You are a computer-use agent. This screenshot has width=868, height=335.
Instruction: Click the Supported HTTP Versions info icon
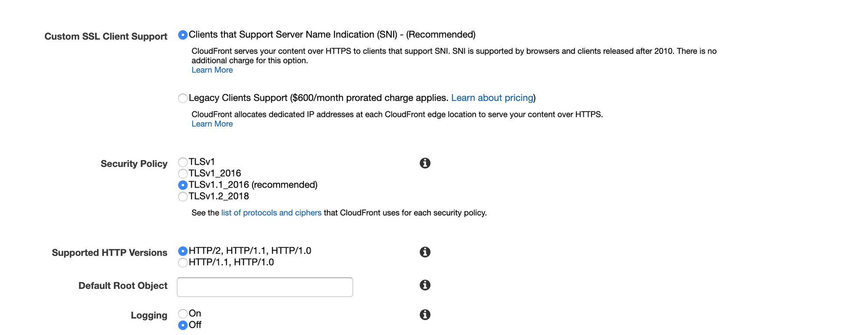pos(425,252)
